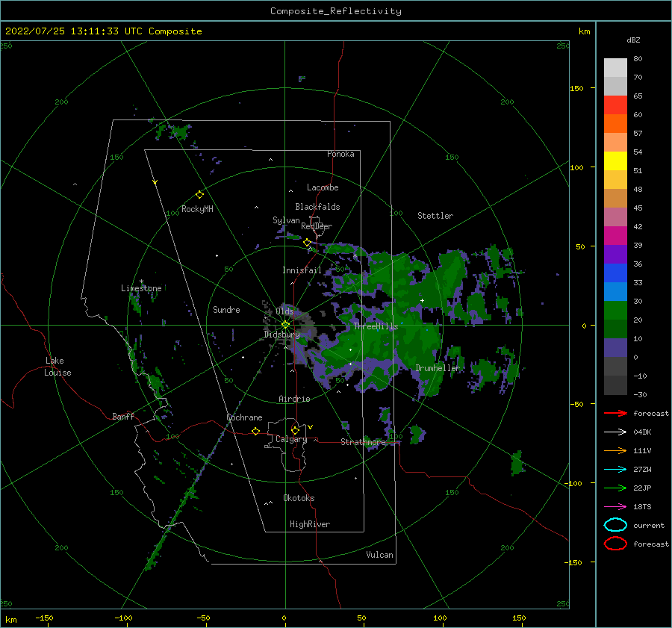Image resolution: width=672 pixels, height=628 pixels.
Task: Click the Sundre label on the map
Action: (226, 309)
